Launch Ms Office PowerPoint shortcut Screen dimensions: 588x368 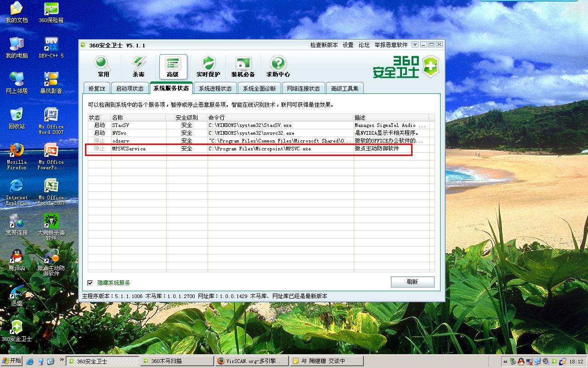pos(51,156)
